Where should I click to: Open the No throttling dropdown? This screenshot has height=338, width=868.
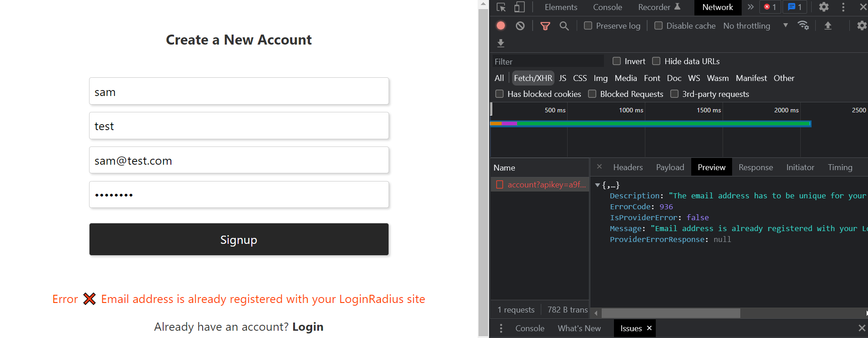(x=755, y=26)
